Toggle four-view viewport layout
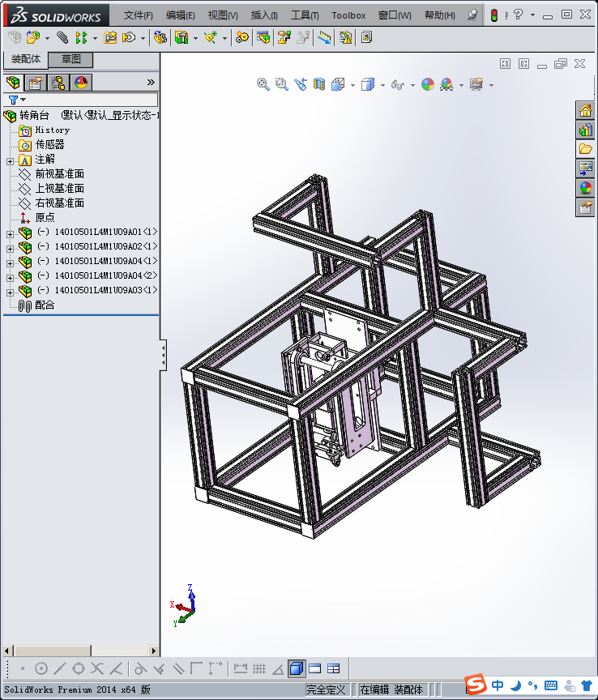This screenshot has height=700, width=598. (333, 668)
